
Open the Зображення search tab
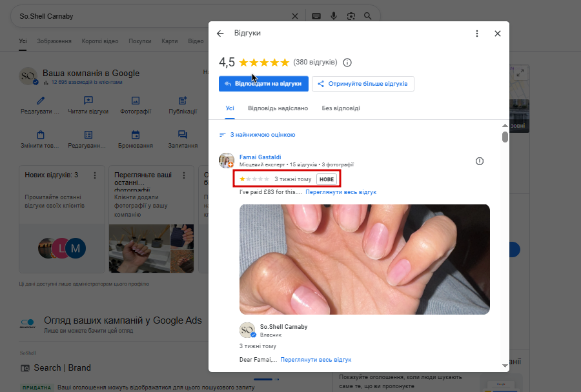click(x=54, y=41)
